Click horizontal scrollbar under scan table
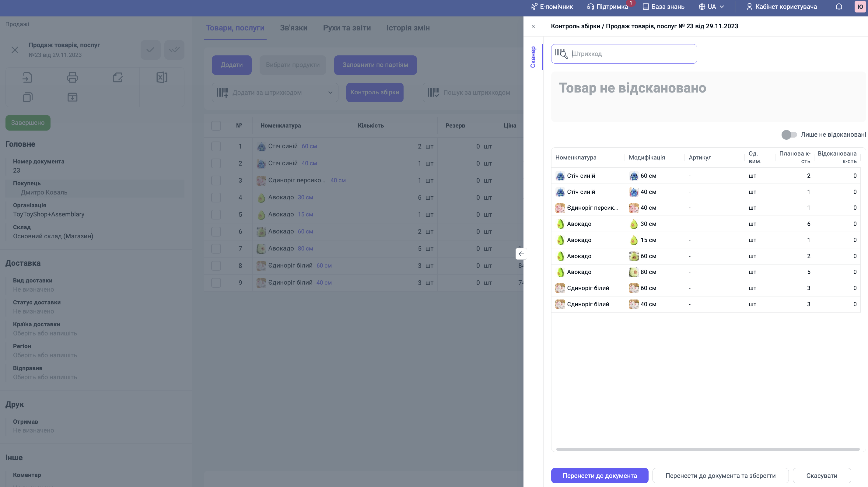This screenshot has width=868, height=487. click(708, 449)
